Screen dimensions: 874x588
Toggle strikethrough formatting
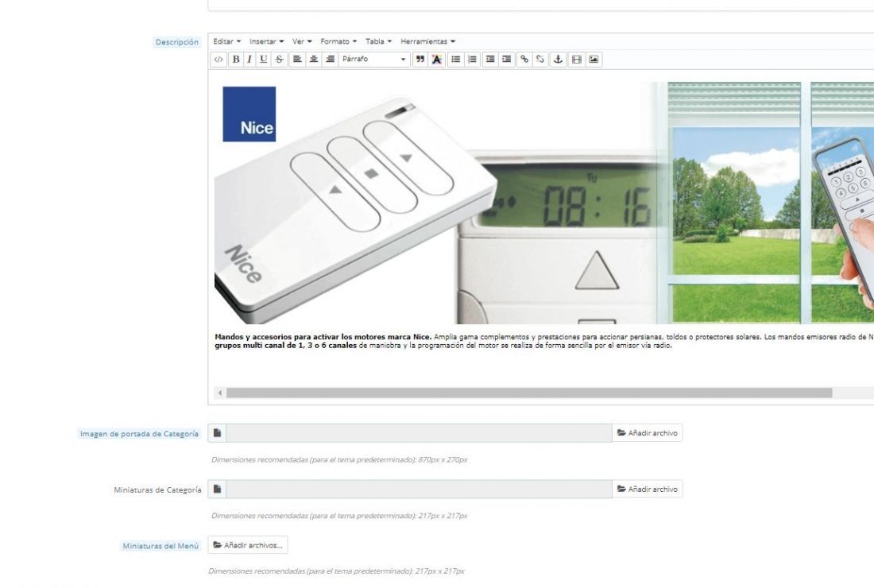(279, 59)
